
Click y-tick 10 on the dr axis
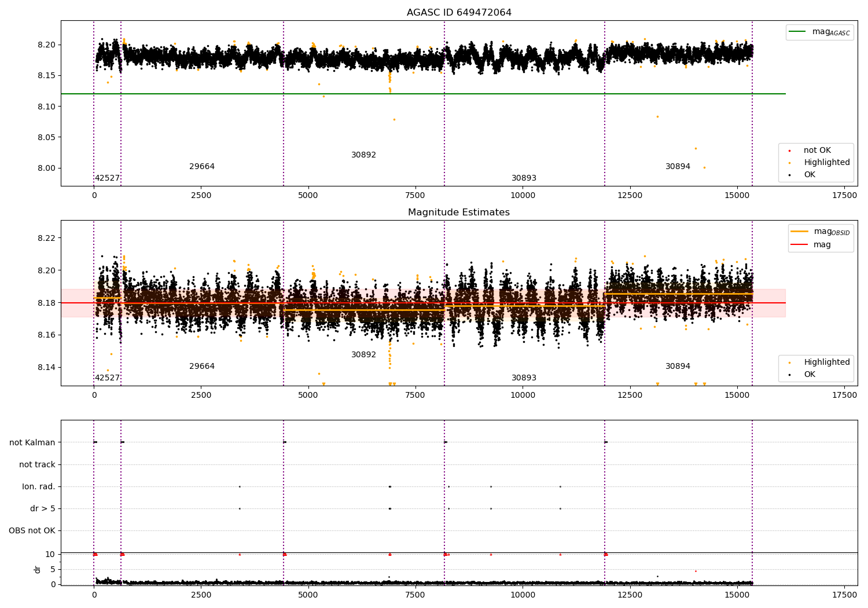click(x=50, y=554)
